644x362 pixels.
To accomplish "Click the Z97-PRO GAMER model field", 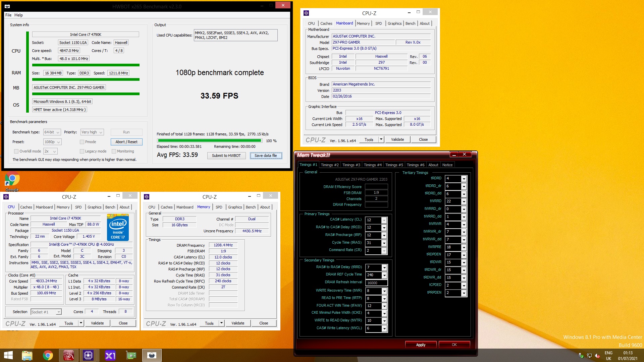I will point(363,42).
